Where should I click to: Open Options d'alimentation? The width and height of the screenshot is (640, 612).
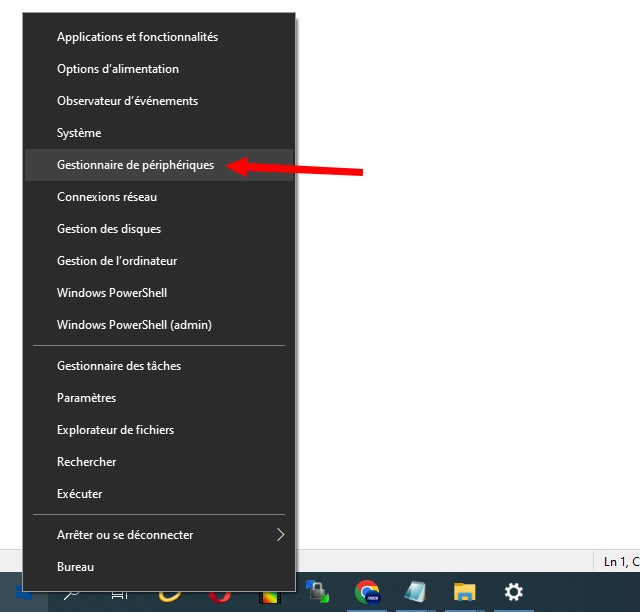coord(118,69)
